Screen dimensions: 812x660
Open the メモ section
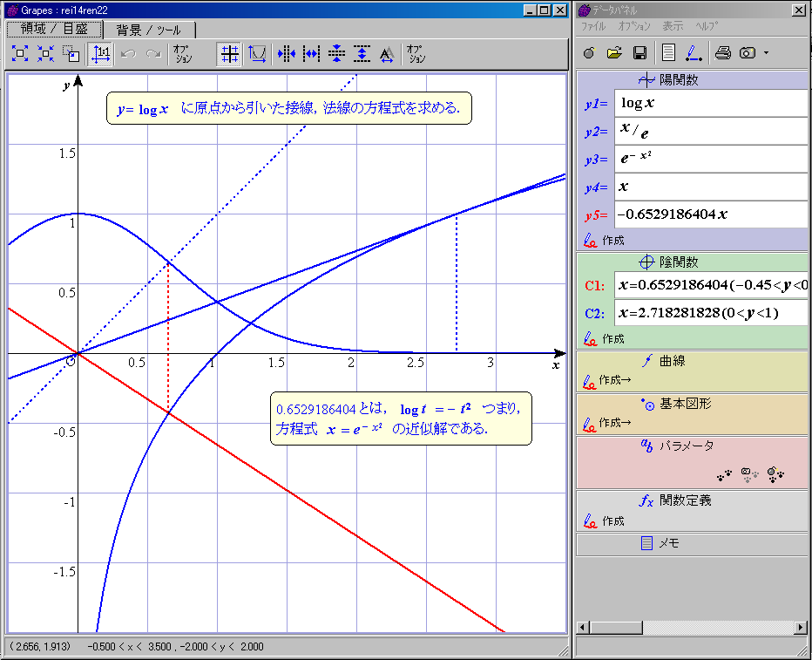(661, 543)
